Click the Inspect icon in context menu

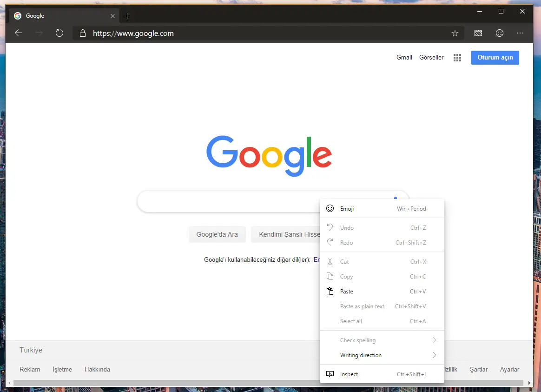tap(330, 374)
